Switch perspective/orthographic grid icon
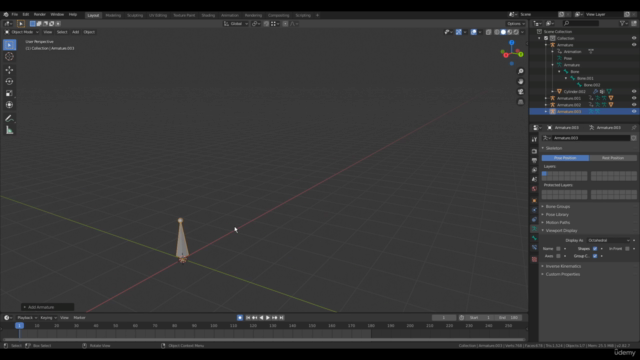Screen dimensions: 640x360 520,102
